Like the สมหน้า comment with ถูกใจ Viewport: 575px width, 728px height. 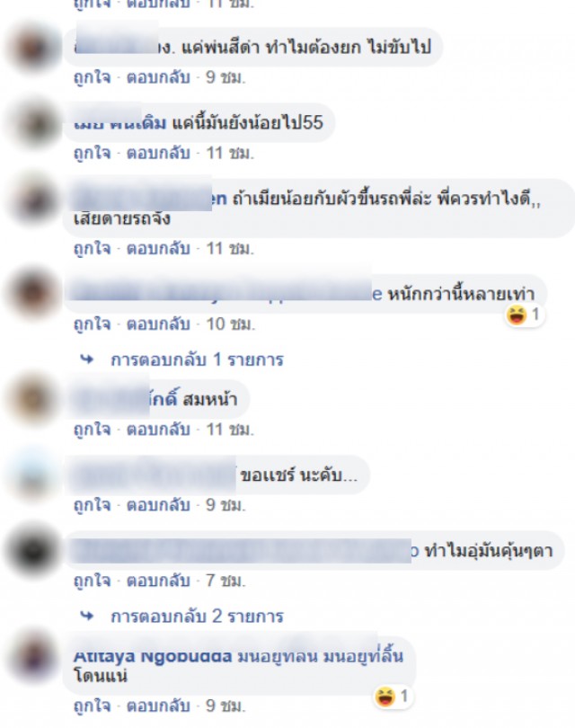(93, 430)
